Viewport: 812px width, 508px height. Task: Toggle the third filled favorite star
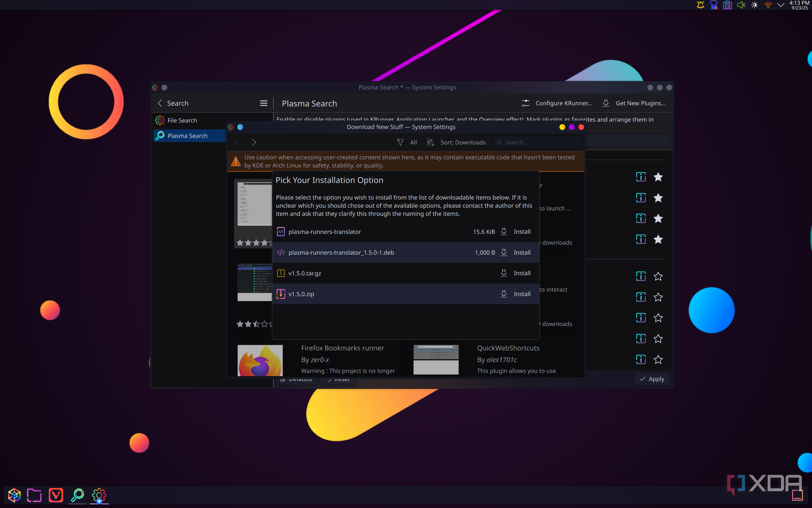[658, 218]
